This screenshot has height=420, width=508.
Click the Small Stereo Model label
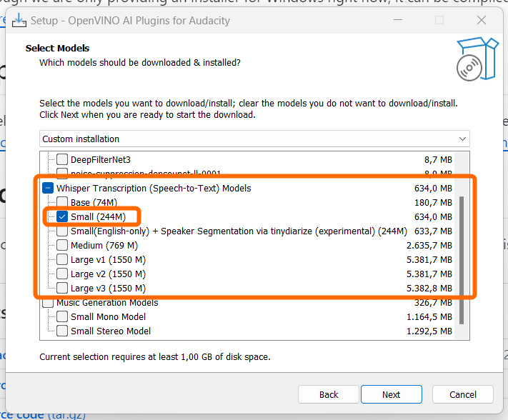pyautogui.click(x=111, y=331)
